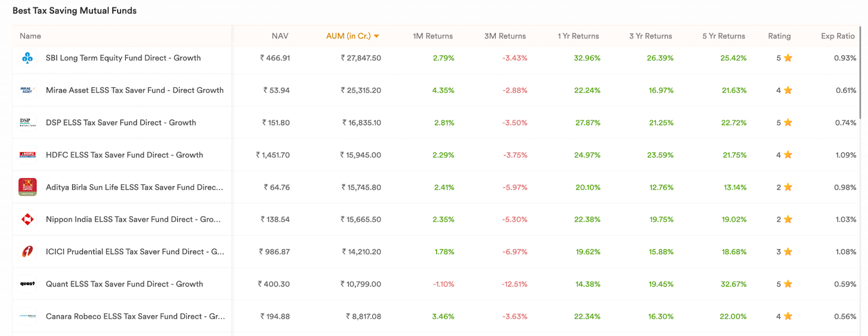This screenshot has width=868, height=336.
Task: Open Canara Robeco ELSS Tax Saver link
Action: tap(136, 316)
